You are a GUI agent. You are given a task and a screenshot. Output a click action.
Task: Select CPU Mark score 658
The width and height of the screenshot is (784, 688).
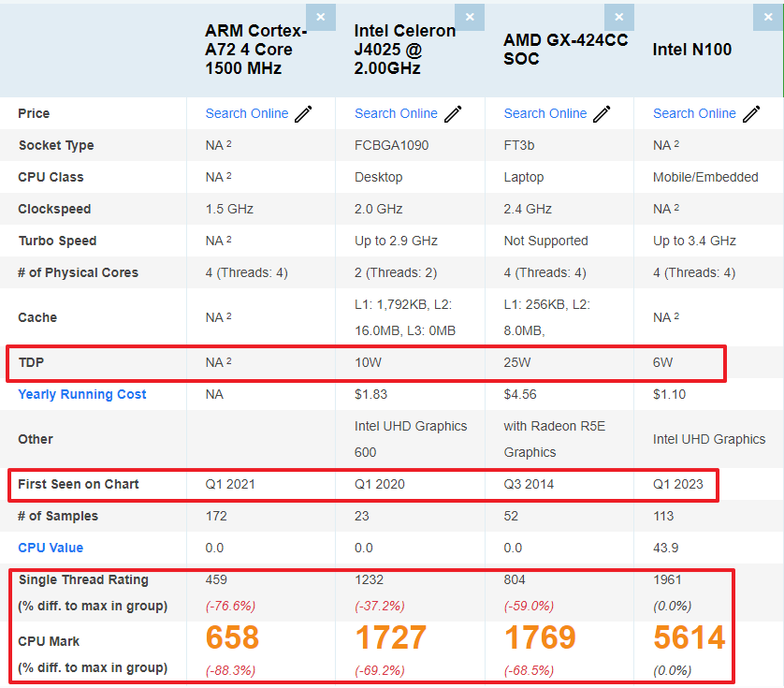[232, 637]
